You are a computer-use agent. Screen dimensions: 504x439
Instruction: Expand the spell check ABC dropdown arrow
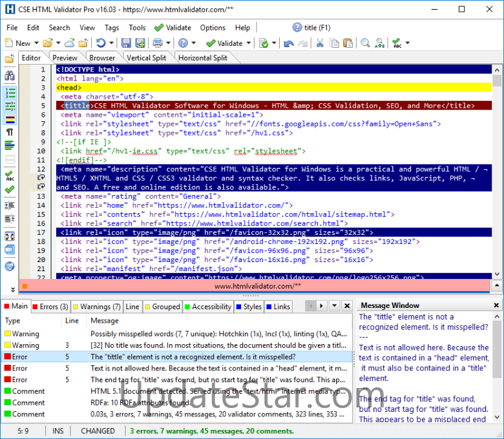pyautogui.click(x=408, y=43)
